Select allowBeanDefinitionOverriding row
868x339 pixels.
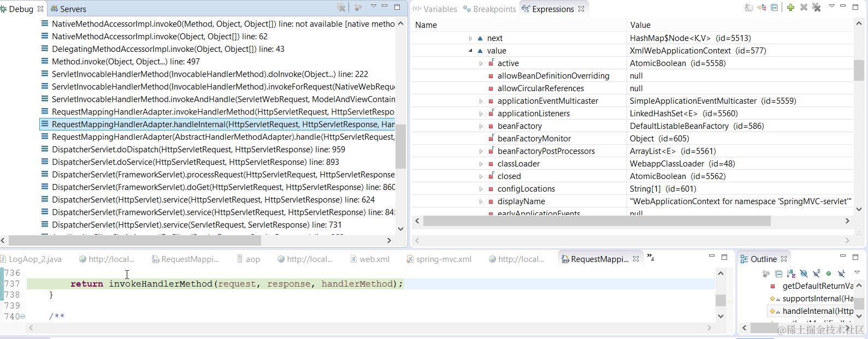pyautogui.click(x=632, y=76)
